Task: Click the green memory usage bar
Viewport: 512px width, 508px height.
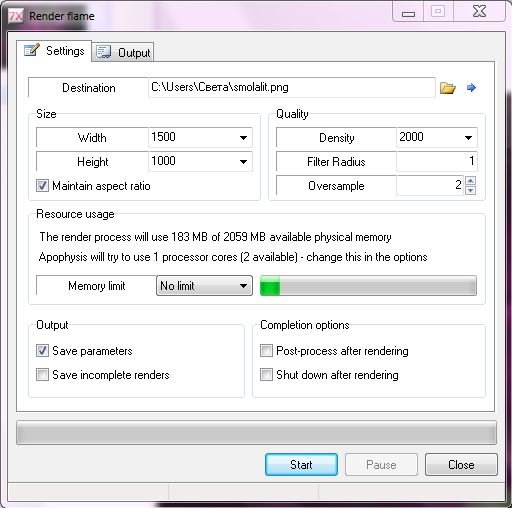Action: pyautogui.click(x=368, y=286)
